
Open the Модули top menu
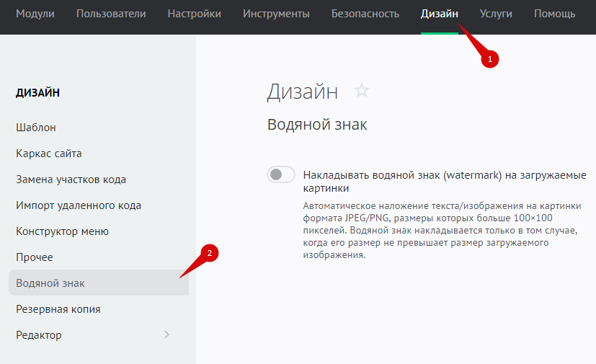[35, 14]
